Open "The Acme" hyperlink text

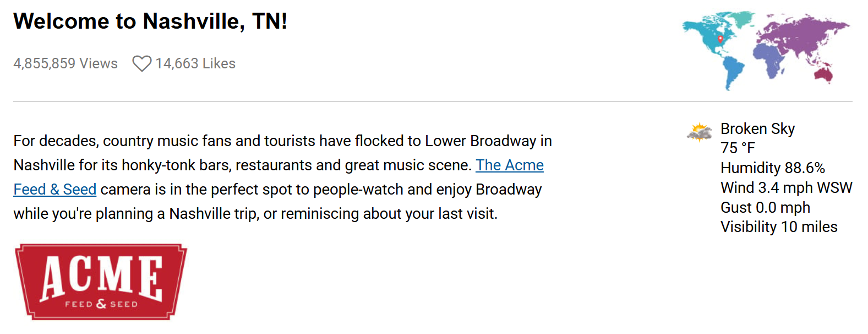[510, 165]
